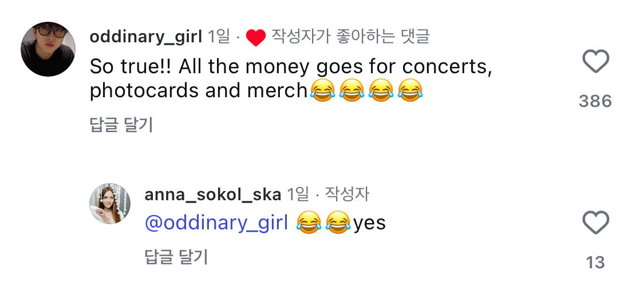Image resolution: width=644 pixels, height=286 pixels.
Task: Click the laughing emojis after 'merch'
Action: [x=366, y=91]
